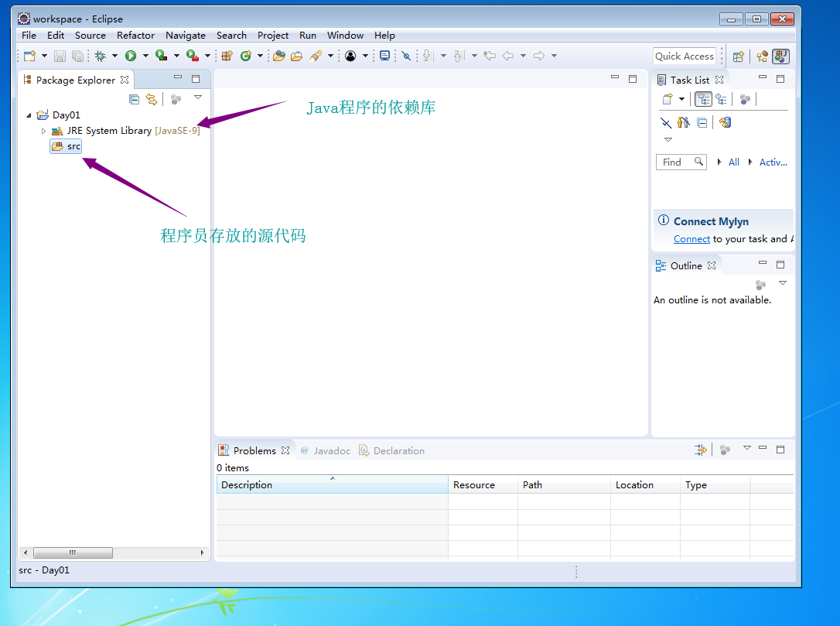Open the New Task dropdown in Task List
The image size is (840, 626).
pyautogui.click(x=681, y=99)
